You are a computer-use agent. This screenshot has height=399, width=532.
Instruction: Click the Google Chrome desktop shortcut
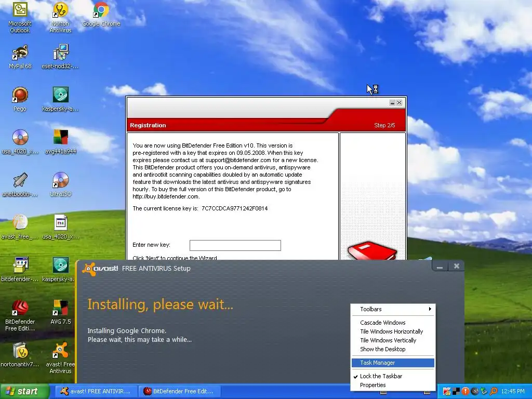[x=101, y=14]
